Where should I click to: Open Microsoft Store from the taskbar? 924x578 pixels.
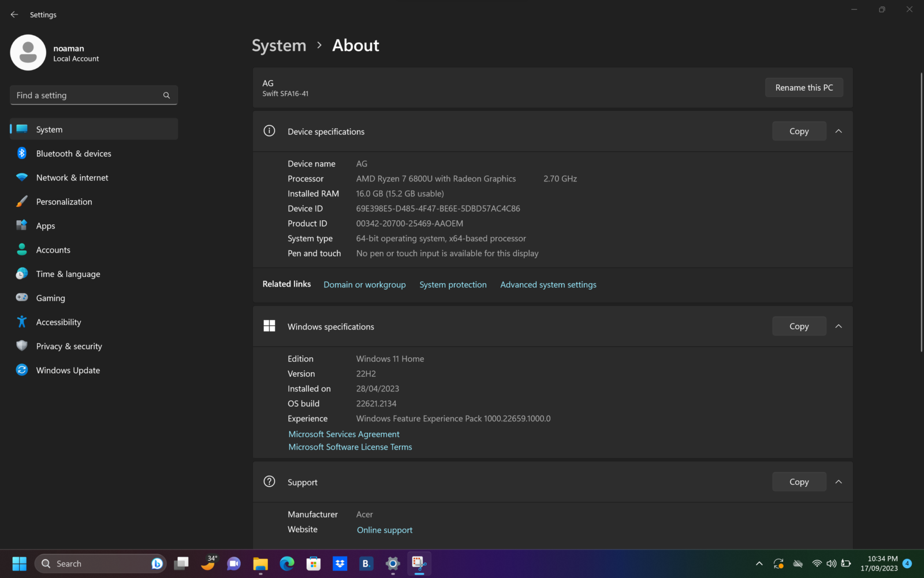click(x=314, y=564)
